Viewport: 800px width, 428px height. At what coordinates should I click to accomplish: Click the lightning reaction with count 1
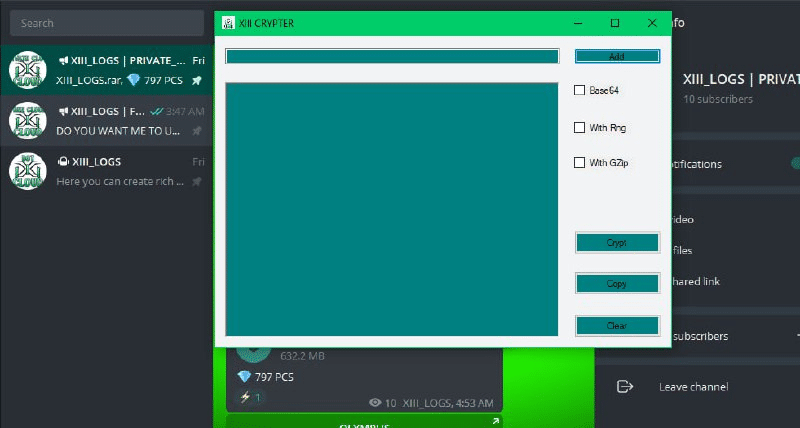coord(251,397)
